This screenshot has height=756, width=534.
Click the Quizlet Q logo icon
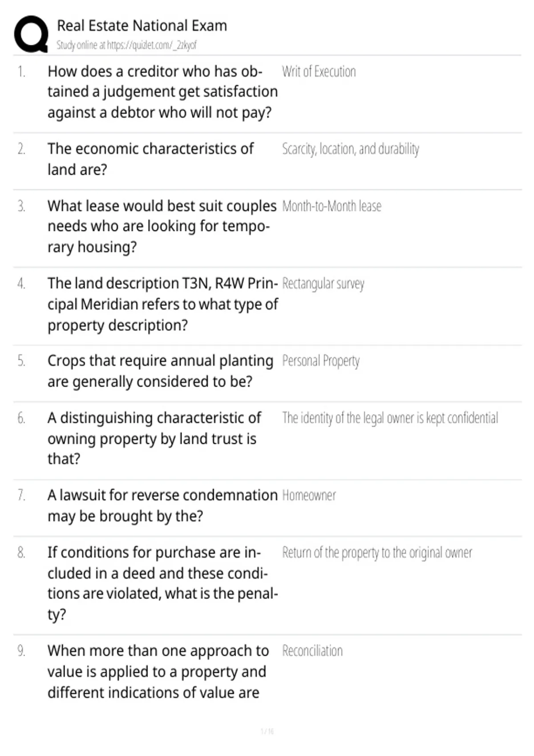point(31,34)
